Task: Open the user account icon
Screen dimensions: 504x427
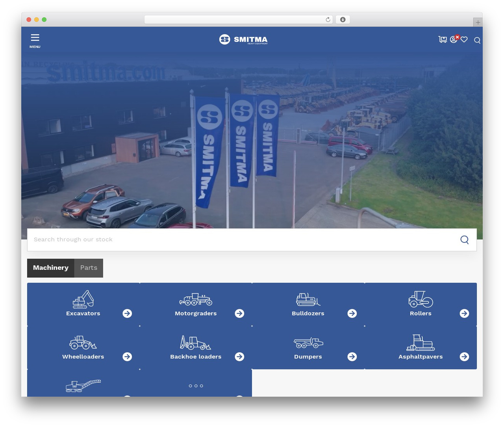Action: click(454, 39)
